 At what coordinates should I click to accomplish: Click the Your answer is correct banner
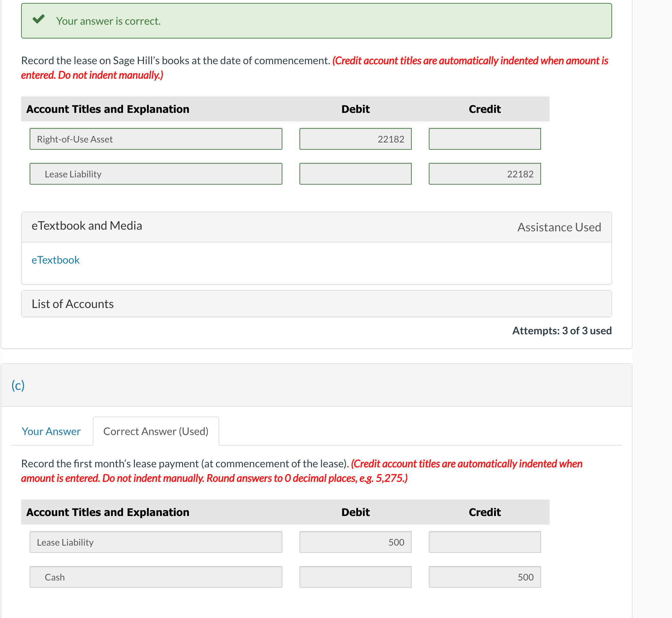[316, 21]
